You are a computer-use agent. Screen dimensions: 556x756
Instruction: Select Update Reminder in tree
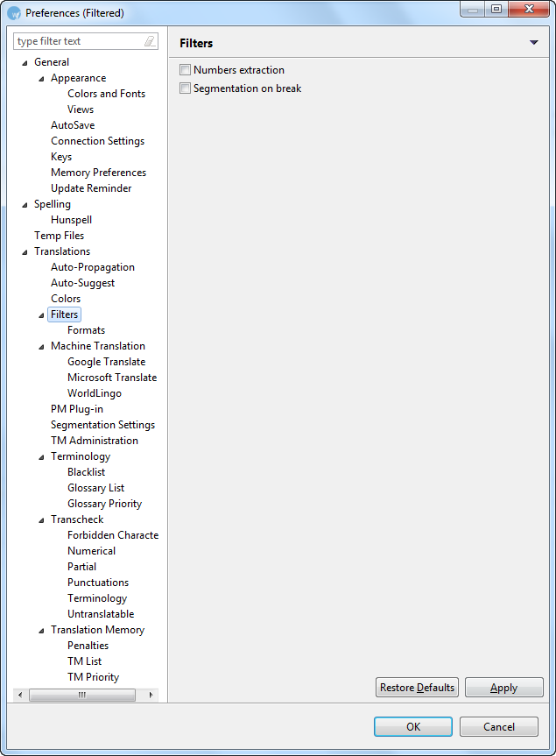point(91,188)
